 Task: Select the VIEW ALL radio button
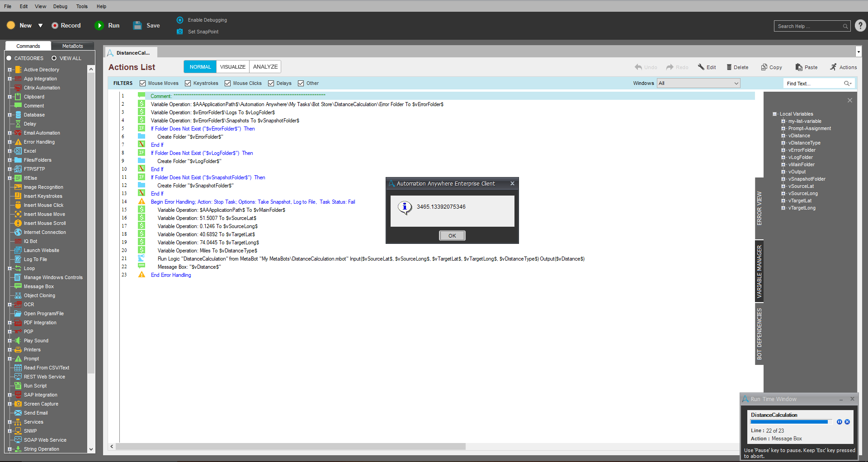[54, 58]
